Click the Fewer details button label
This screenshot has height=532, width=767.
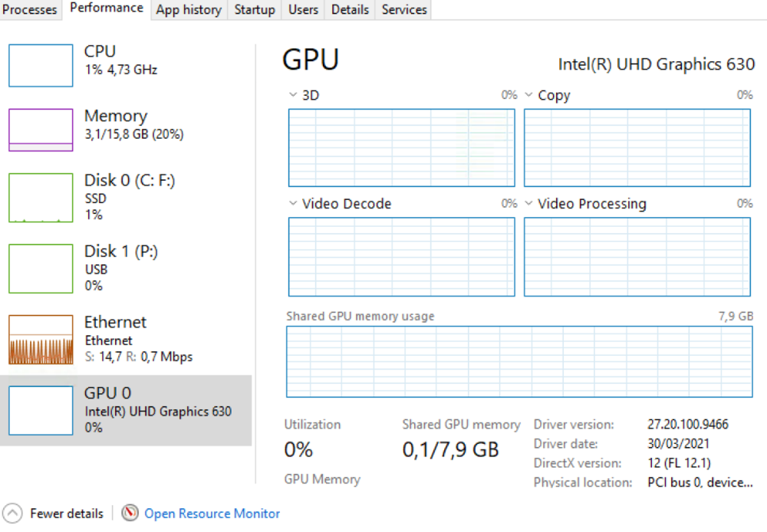(x=67, y=514)
